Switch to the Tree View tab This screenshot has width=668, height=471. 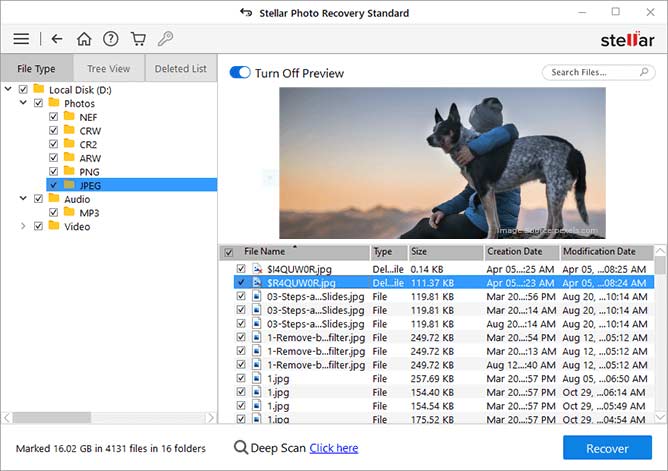click(109, 68)
